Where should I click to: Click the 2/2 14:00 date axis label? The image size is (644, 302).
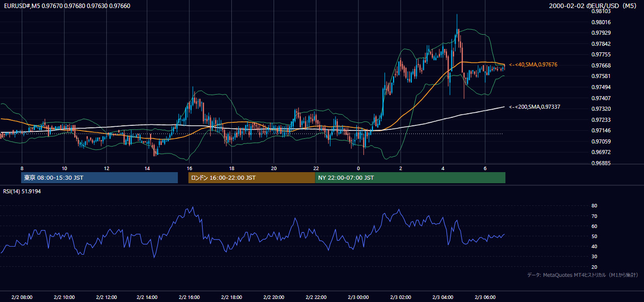148,297
